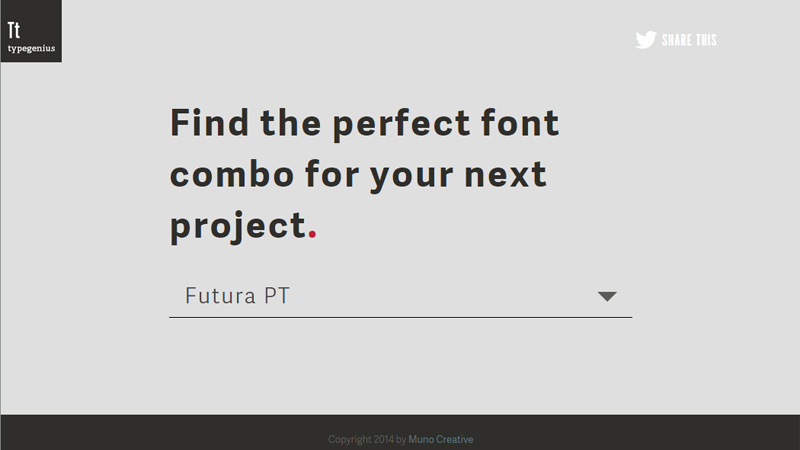Click the word combo in the headline
Screen dimensions: 800x450
click(x=232, y=173)
